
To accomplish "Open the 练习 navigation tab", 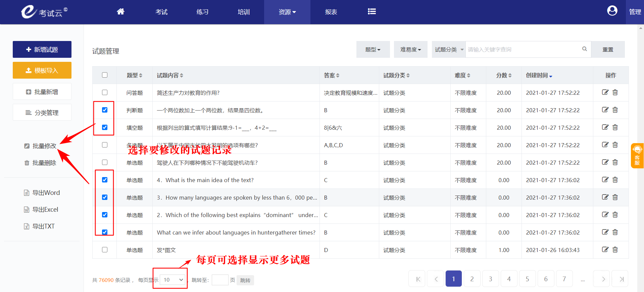I will pos(202,12).
